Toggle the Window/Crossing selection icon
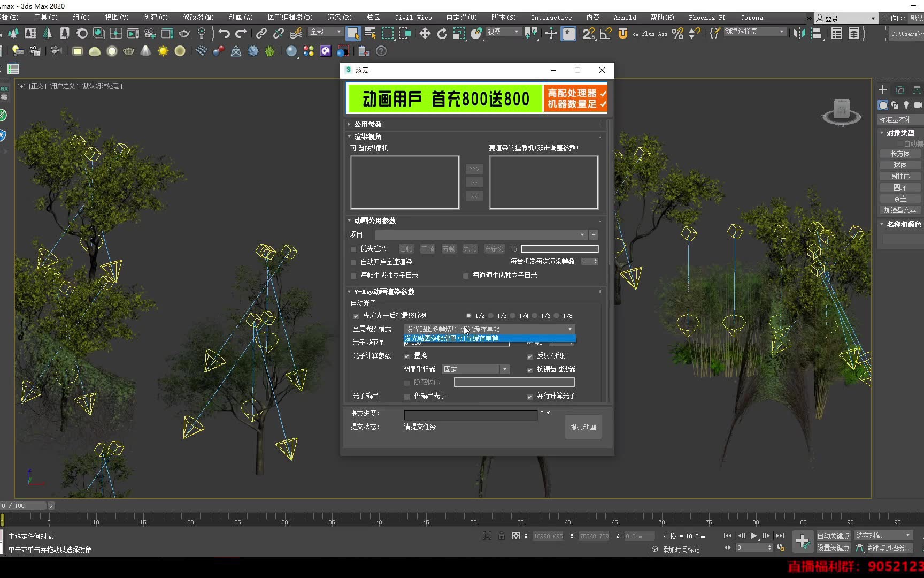This screenshot has width=924, height=578. point(405,34)
